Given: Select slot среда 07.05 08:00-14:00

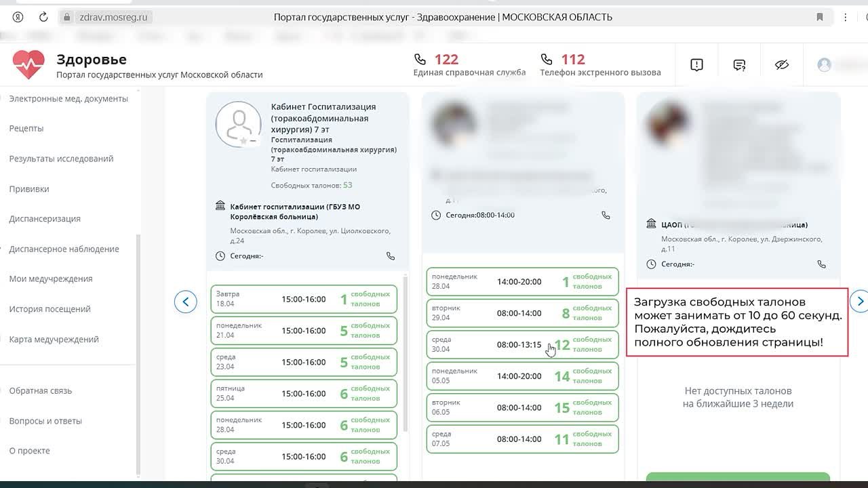Looking at the screenshot, I should click(523, 439).
